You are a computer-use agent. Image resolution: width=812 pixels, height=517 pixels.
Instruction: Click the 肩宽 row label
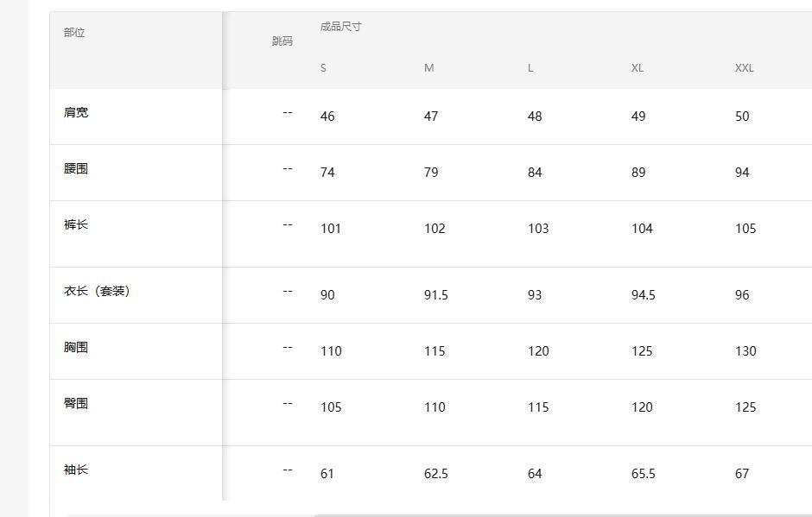click(76, 112)
